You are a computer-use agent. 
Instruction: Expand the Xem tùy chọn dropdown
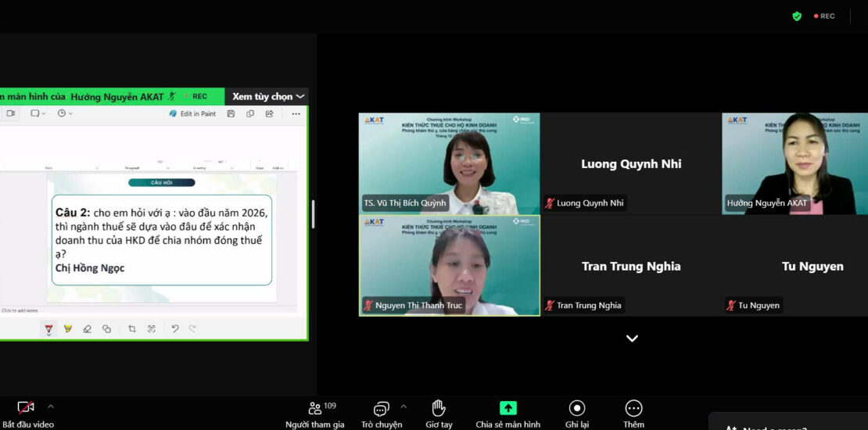[268, 96]
